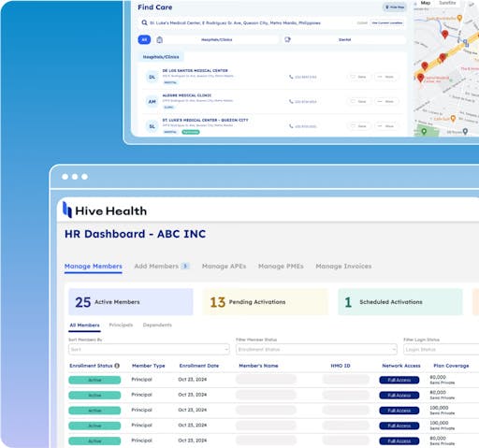Open the Sort Members By dropdown
Screen dimensions: 479x448
tap(149, 349)
